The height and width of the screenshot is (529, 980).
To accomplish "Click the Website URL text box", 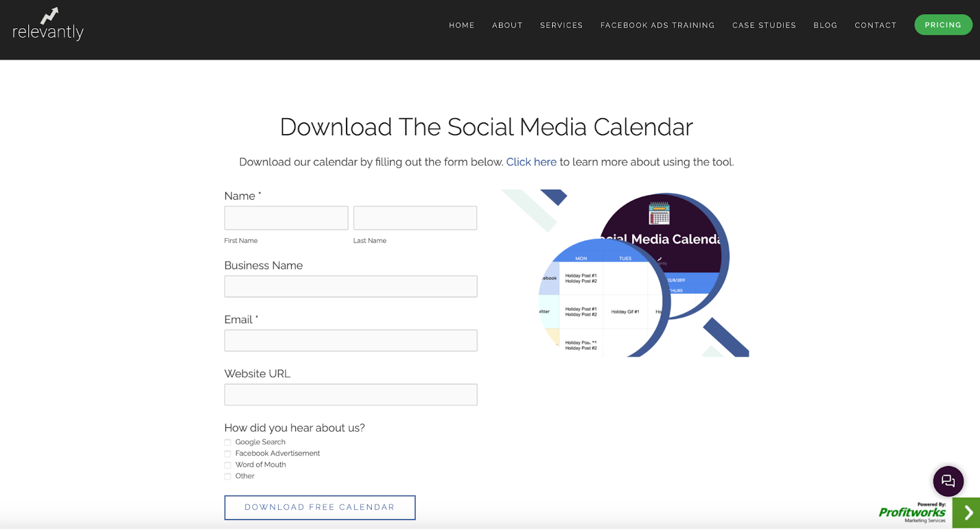I will tap(350, 395).
